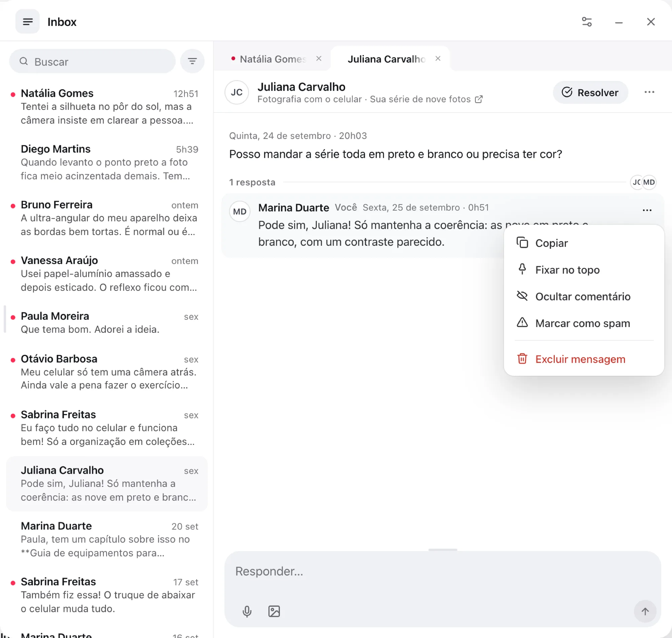Open the display settings sliders icon
Viewport: 672px width, 638px height.
pyautogui.click(x=587, y=22)
